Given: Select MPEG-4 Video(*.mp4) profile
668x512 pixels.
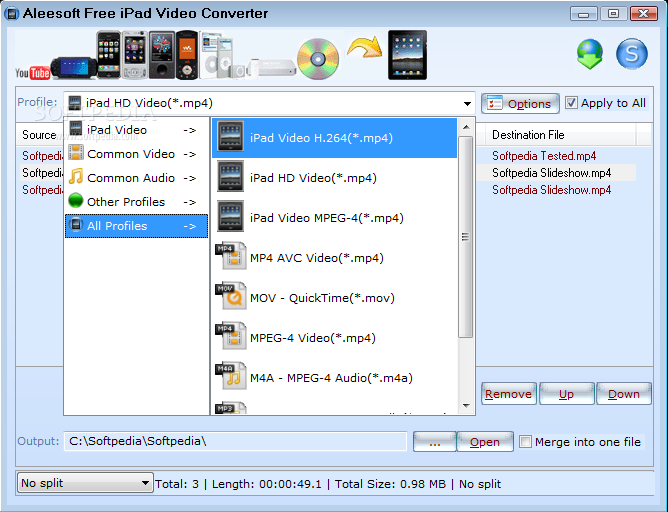Looking at the screenshot, I should pyautogui.click(x=334, y=338).
